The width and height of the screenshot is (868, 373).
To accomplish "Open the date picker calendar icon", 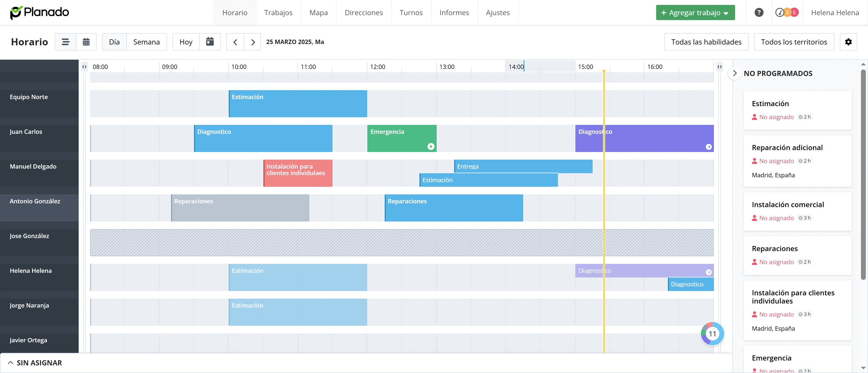I will point(210,42).
